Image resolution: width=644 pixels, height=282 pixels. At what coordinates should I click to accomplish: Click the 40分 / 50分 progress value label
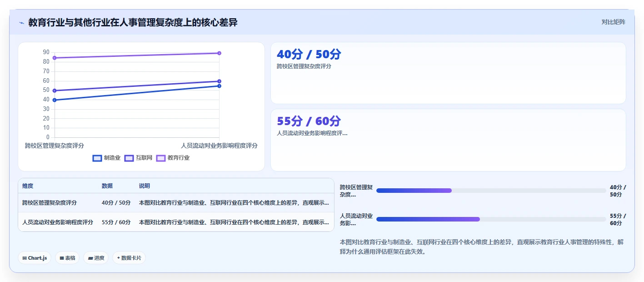tap(618, 191)
